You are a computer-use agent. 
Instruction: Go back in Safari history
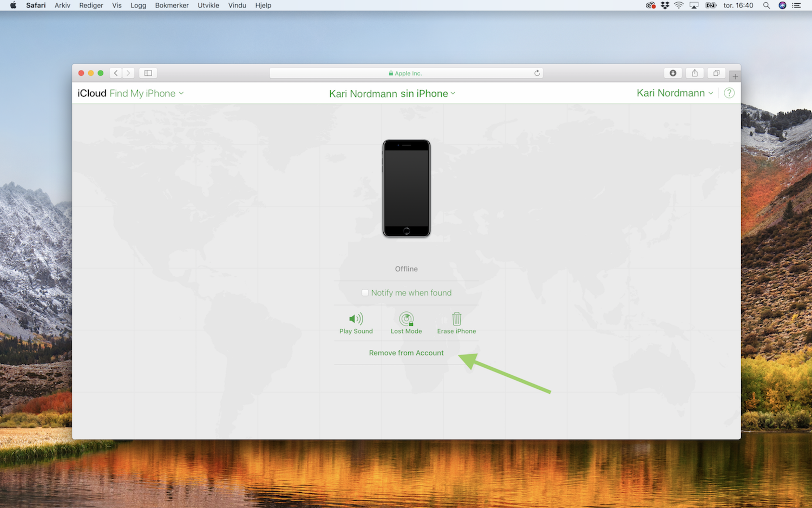(116, 73)
